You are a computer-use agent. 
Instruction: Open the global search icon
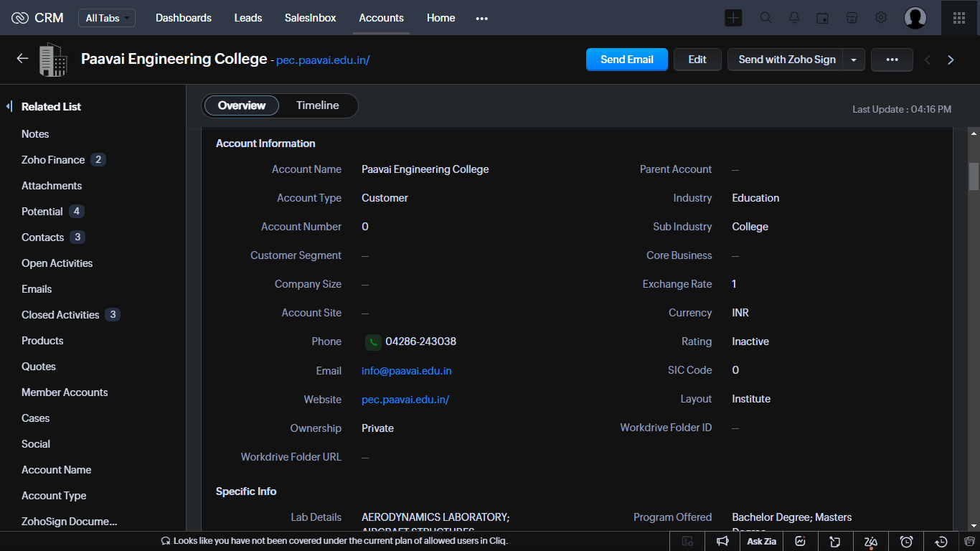point(765,18)
